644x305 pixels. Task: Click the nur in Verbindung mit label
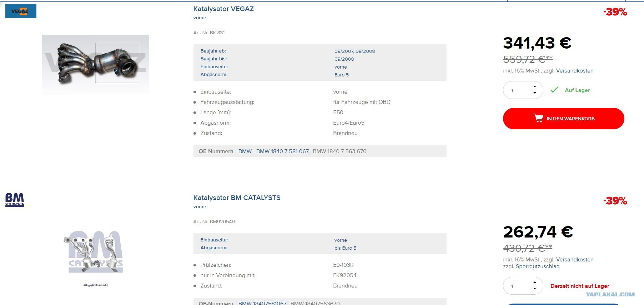tap(228, 275)
